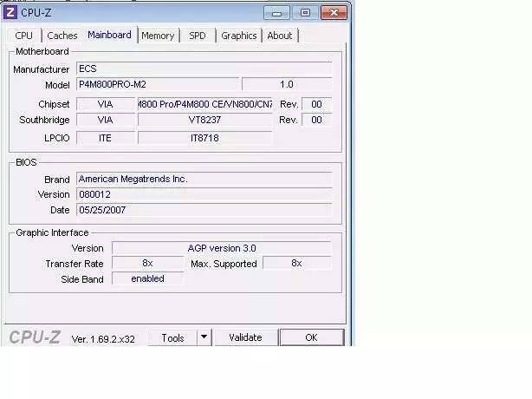Click the BIOS version 080012
This screenshot has width=532, height=399.
point(204,194)
